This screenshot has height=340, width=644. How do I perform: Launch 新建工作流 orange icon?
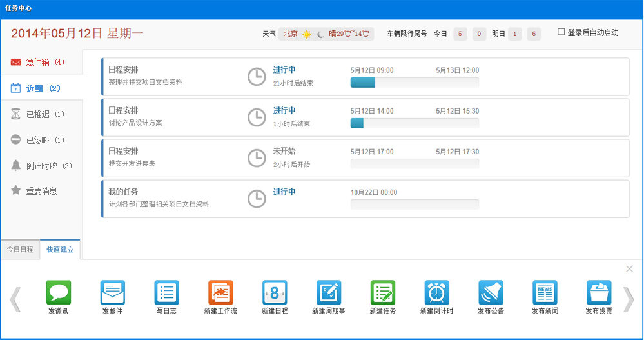220,293
